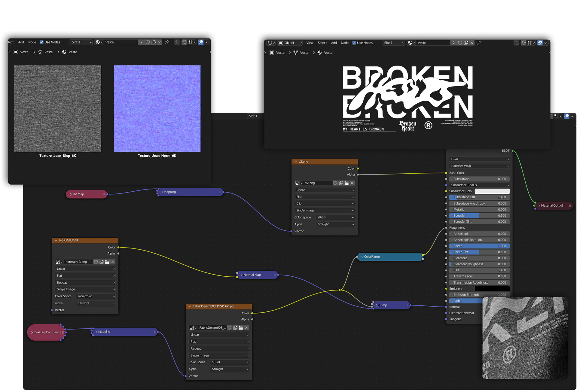Unlink material X in Broken logo window header
This screenshot has width=577, height=392.
pos(472,43)
